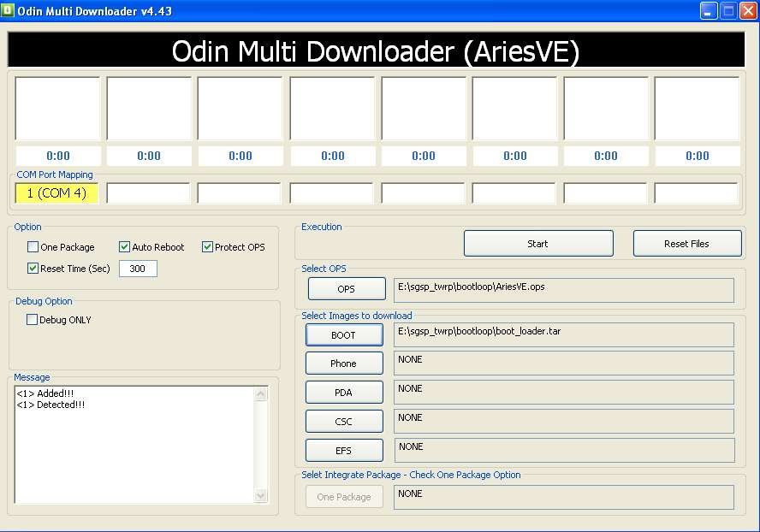The width and height of the screenshot is (760, 532).
Task: Click the EFS image button
Action: pos(344,451)
